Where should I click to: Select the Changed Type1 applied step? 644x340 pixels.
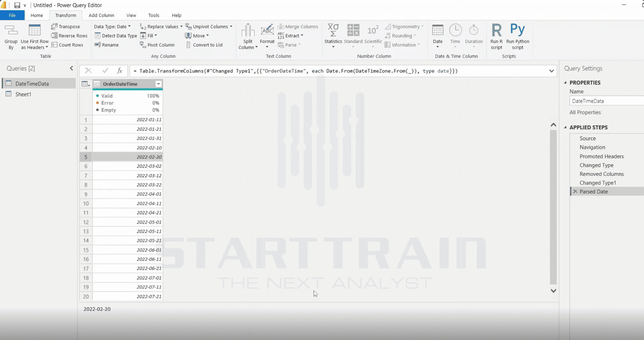[597, 183]
